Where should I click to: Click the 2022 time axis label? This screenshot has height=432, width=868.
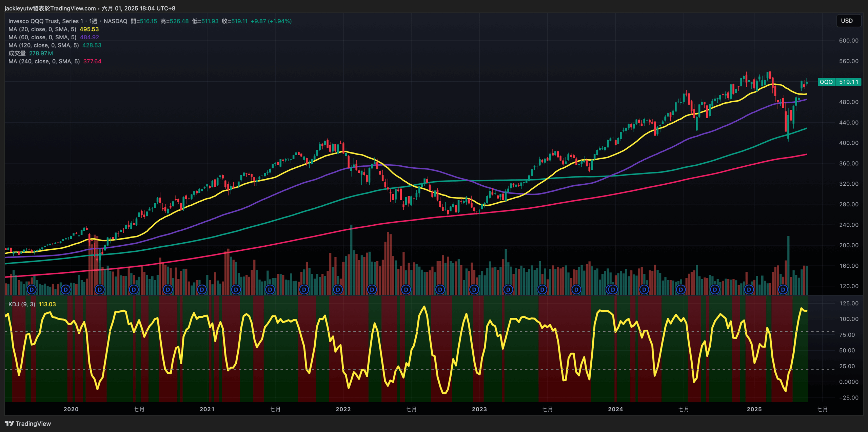point(343,409)
